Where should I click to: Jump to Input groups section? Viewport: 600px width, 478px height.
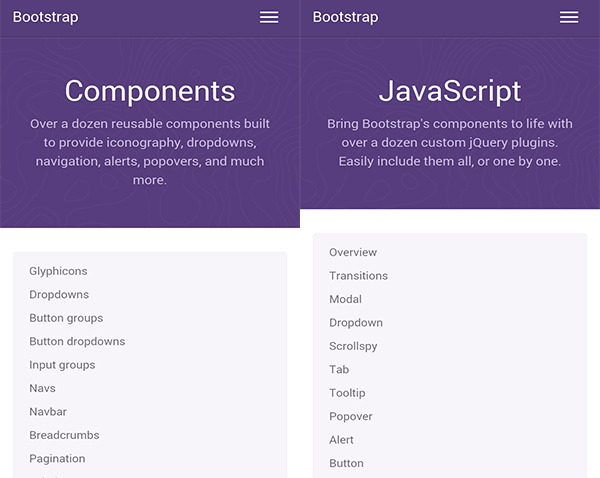click(x=62, y=365)
